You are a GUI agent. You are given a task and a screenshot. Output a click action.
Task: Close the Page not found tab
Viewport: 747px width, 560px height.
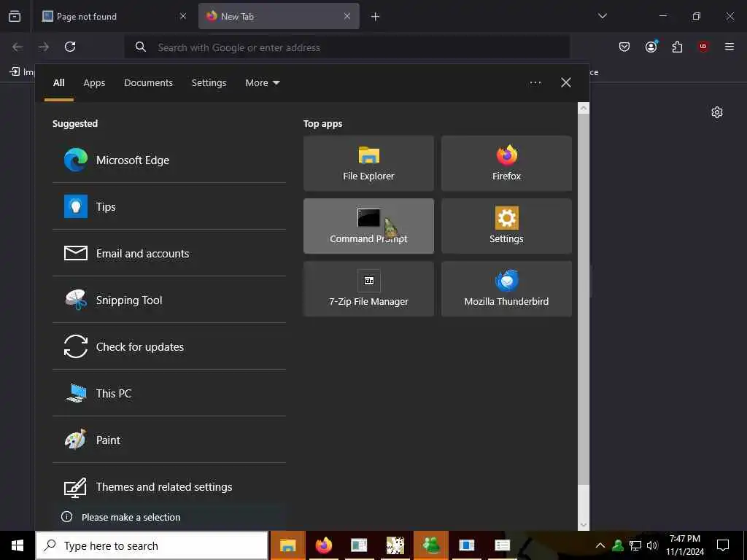[x=183, y=16]
